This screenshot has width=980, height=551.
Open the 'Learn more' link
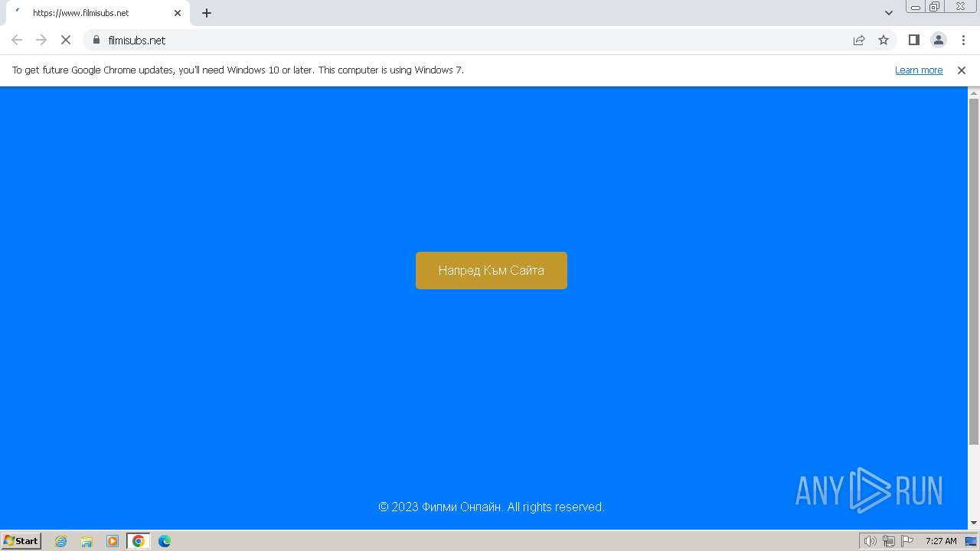[x=919, y=70]
